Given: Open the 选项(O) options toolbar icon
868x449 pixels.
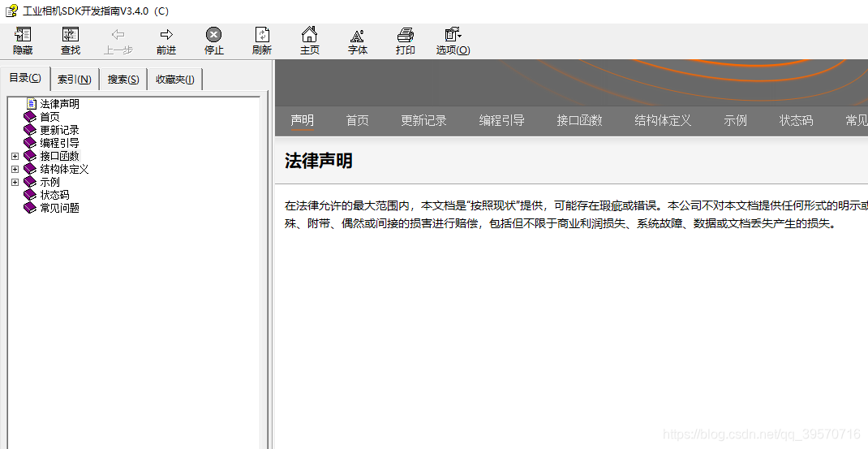Looking at the screenshot, I should pyautogui.click(x=453, y=34).
